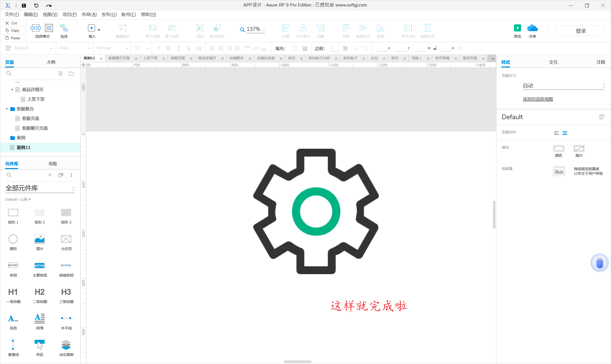Toggle the contained selection mode
The image size is (611, 364).
tap(49, 28)
